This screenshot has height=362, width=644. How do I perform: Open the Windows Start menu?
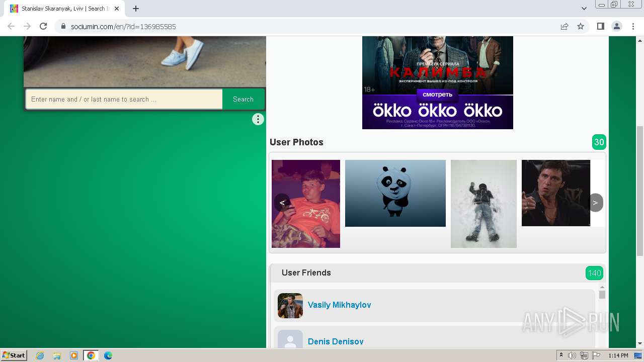click(14, 355)
